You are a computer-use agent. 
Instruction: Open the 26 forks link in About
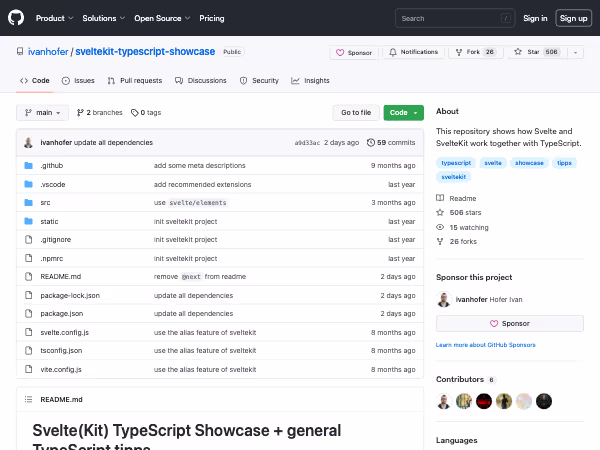tap(457, 241)
